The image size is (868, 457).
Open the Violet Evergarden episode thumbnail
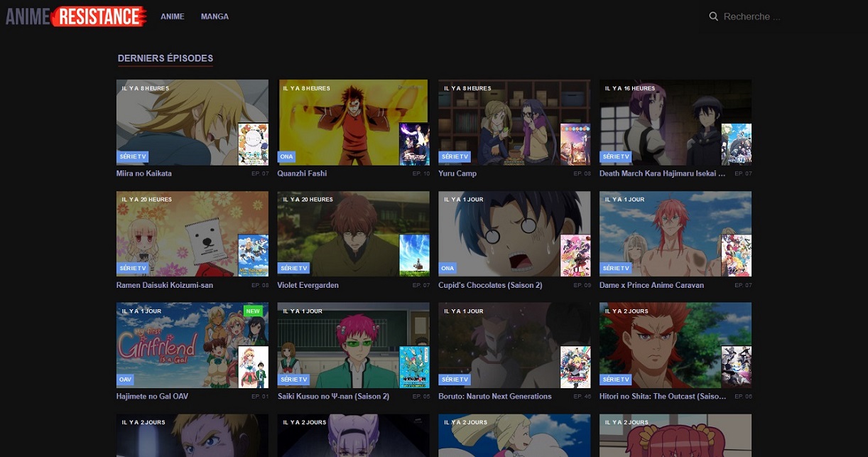coord(353,234)
